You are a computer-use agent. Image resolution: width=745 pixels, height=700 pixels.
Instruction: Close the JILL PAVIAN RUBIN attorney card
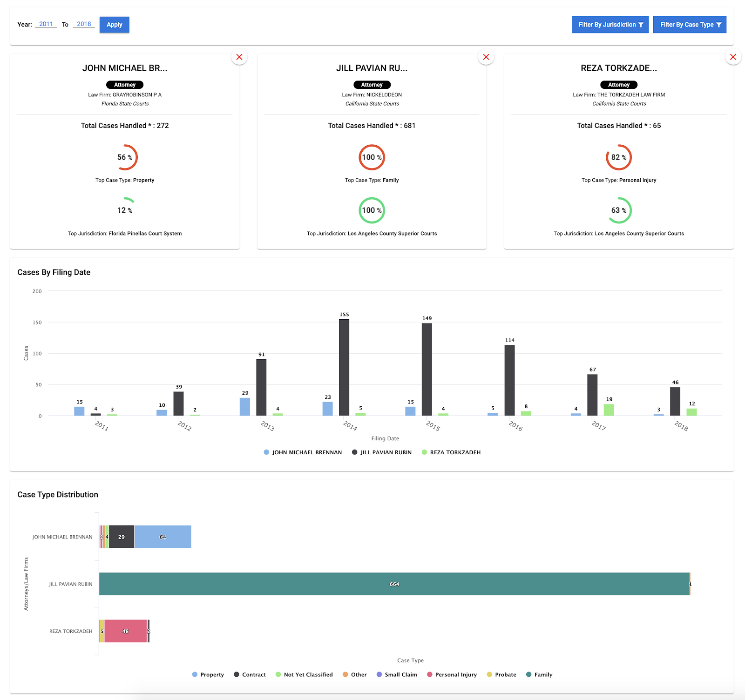click(486, 57)
